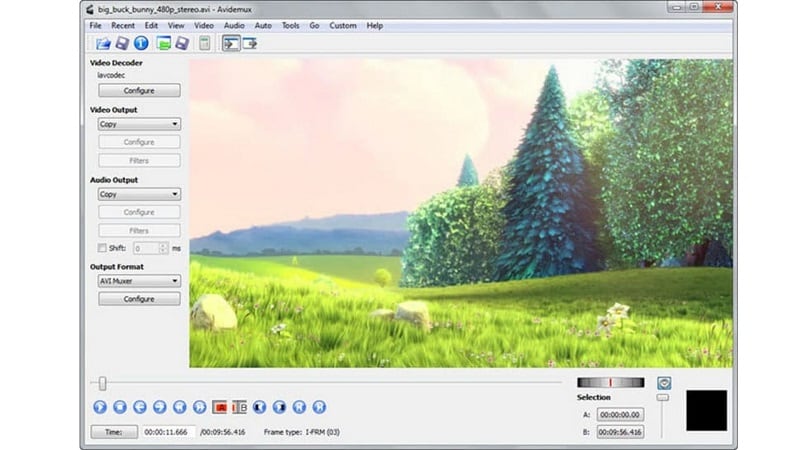Click Configure under Video Decoder
Image resolution: width=800 pixels, height=450 pixels.
coord(139,90)
